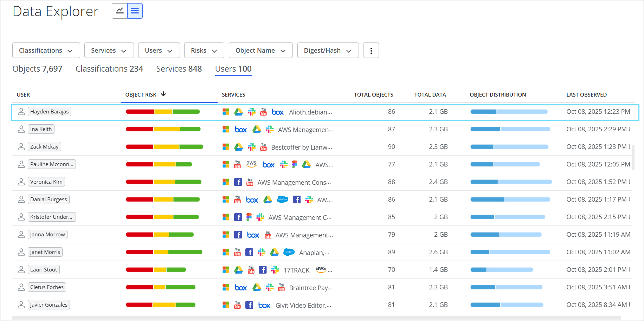Click Google Drive icon in Zack Mckay row
Image resolution: width=644 pixels, height=321 pixels.
[238, 147]
